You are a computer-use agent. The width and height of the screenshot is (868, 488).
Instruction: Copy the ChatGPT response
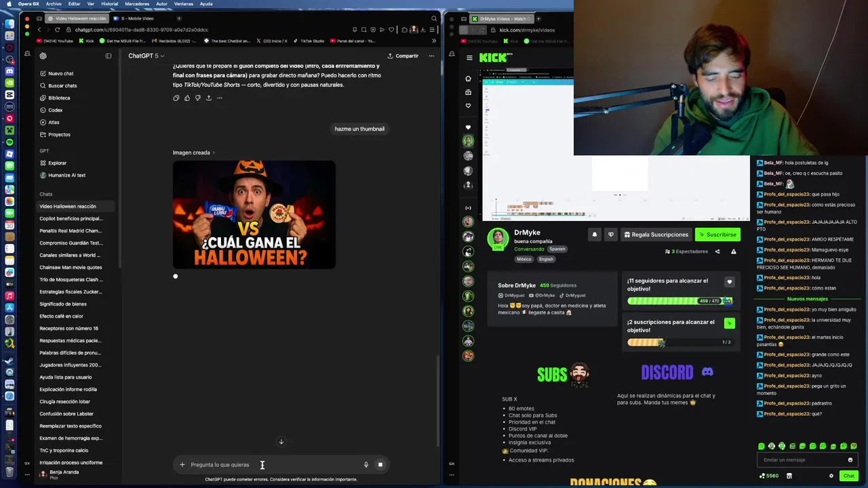pyautogui.click(x=176, y=98)
